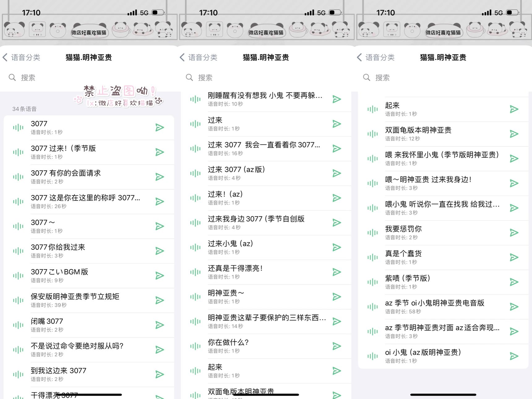Open the "3077你给我过来" list row

point(89,251)
